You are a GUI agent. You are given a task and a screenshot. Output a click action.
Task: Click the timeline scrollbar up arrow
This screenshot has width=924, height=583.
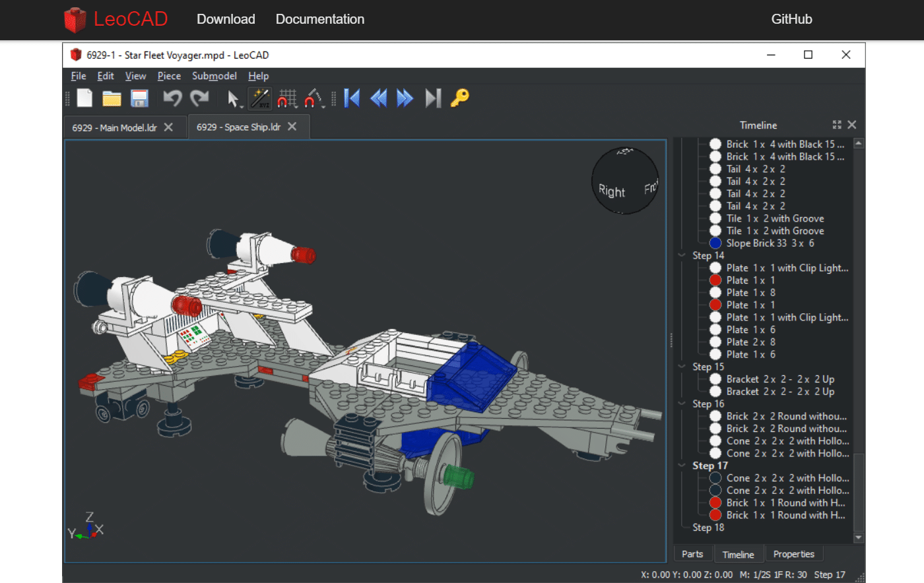pos(859,143)
